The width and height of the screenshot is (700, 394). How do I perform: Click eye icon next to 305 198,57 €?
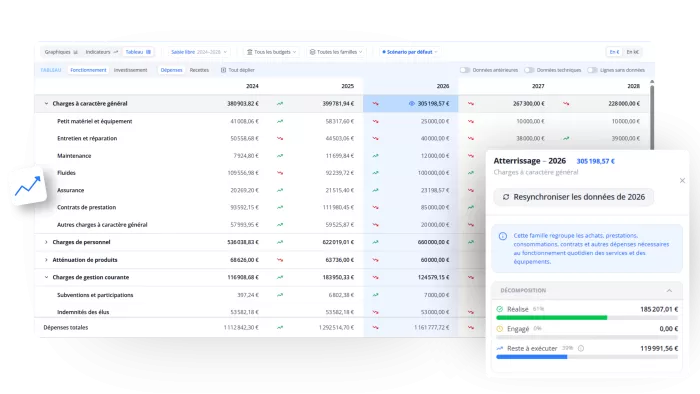(412, 104)
